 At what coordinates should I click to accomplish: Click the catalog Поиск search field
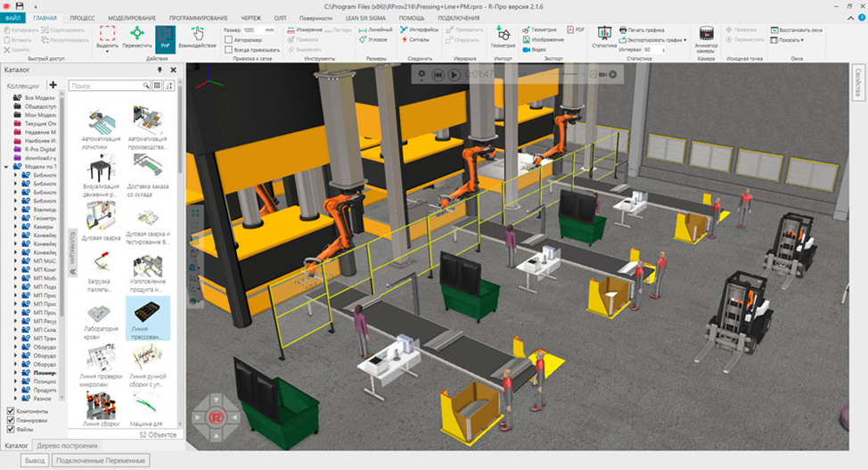coord(105,86)
